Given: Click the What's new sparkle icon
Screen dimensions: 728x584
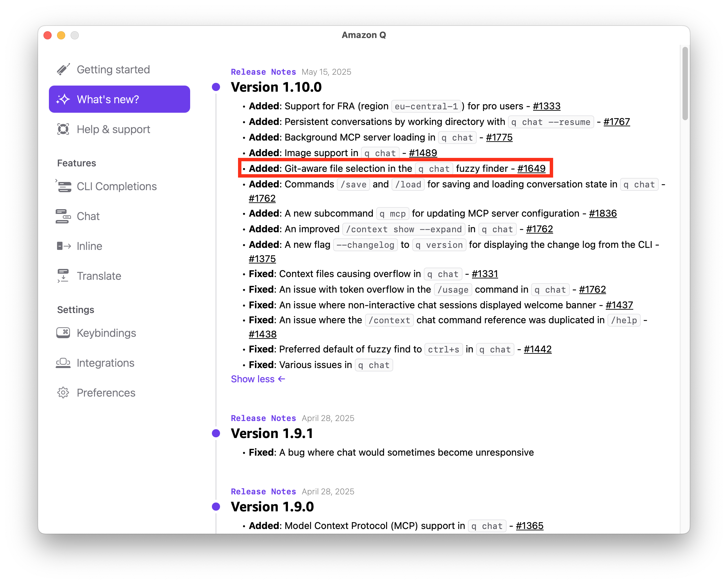Looking at the screenshot, I should tap(63, 99).
